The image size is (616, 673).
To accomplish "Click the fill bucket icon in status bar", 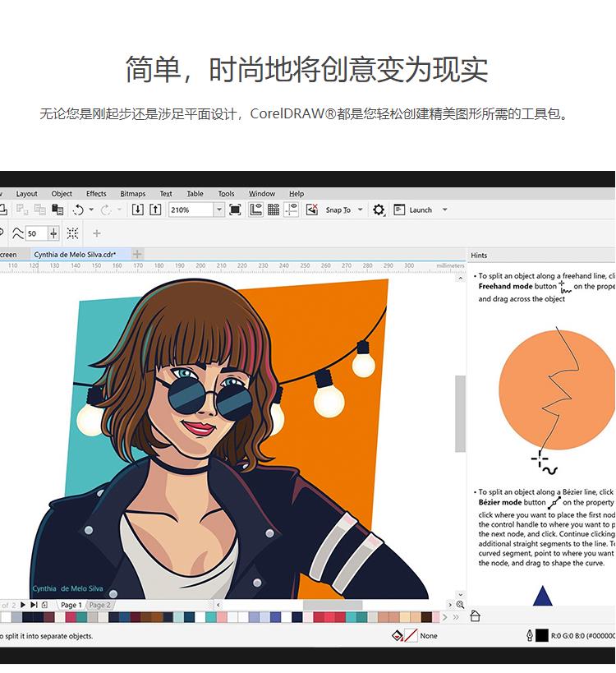I will [x=398, y=635].
